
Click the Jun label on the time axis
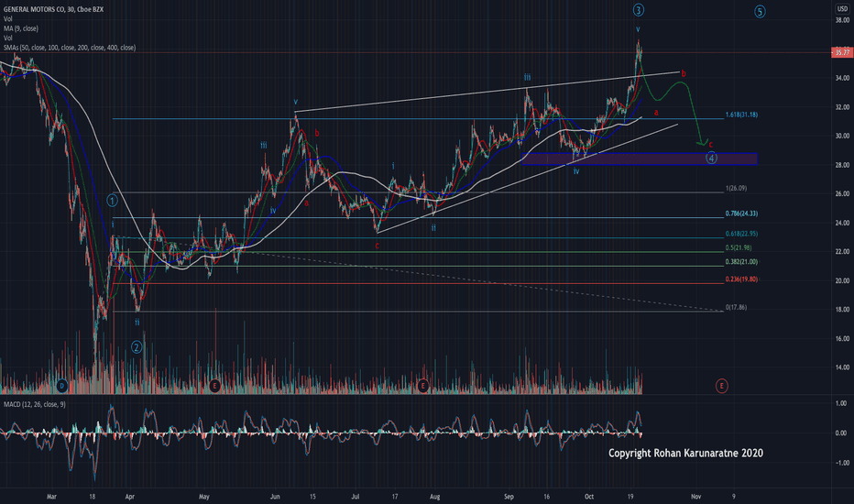pos(275,497)
